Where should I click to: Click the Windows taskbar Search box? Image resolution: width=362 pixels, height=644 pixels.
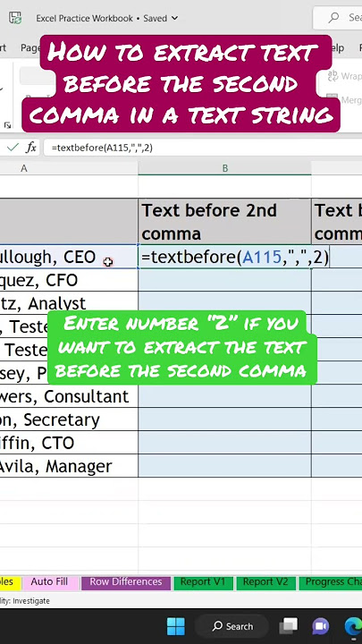click(x=232, y=626)
